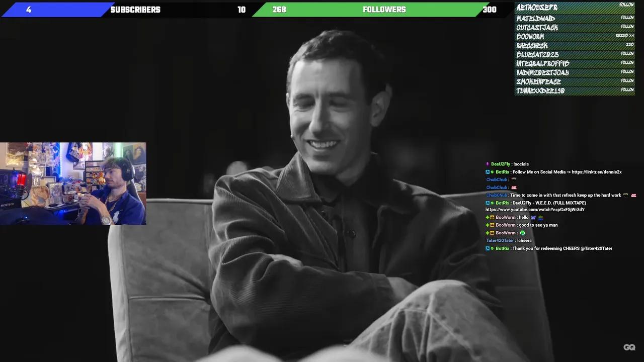
Task: Click green check badge on BotRix social media message
Action: tap(493, 172)
